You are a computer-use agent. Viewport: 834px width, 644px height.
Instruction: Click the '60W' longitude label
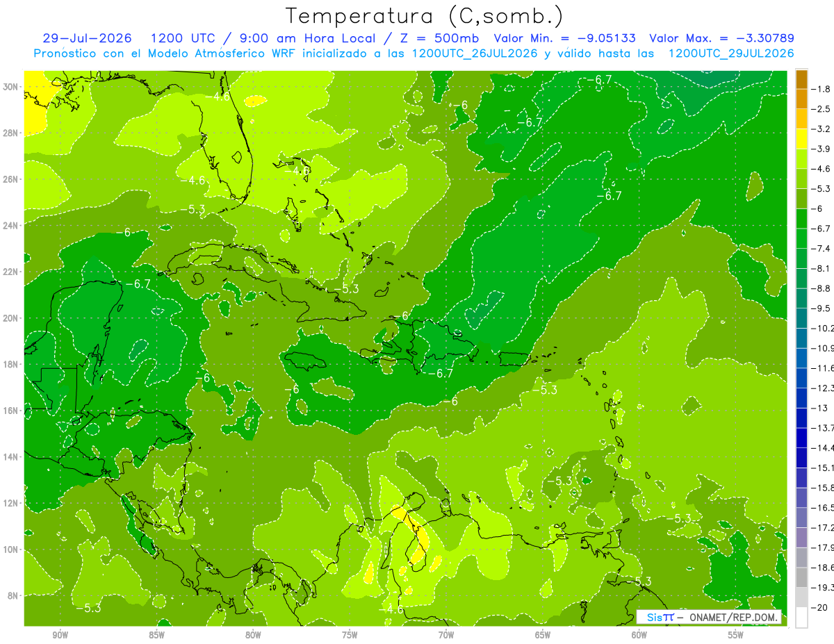coord(639,635)
